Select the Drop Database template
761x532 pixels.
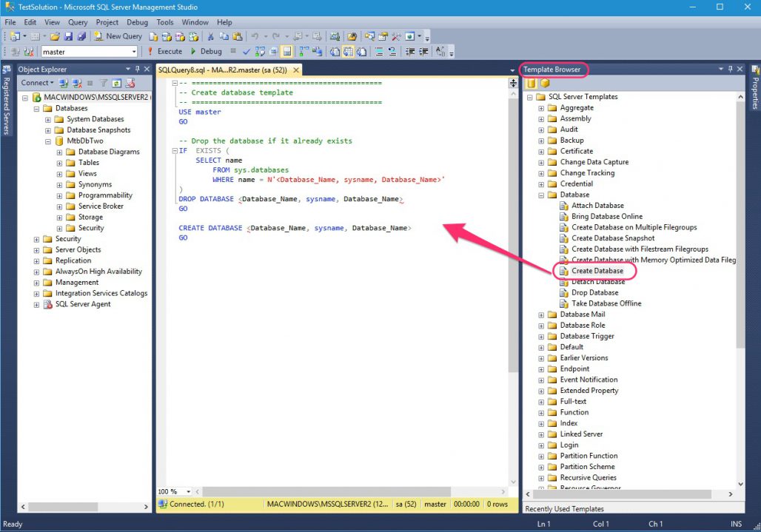[x=594, y=293]
